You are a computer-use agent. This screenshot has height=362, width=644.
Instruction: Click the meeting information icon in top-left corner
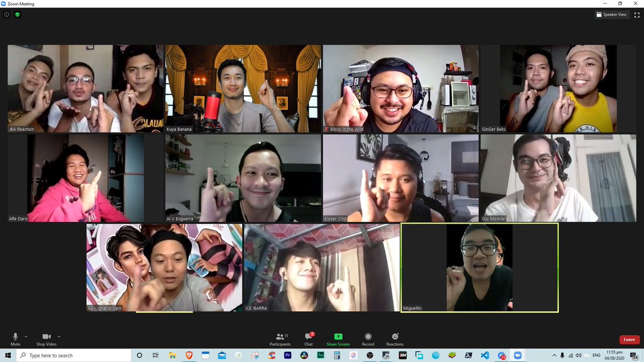point(6,14)
